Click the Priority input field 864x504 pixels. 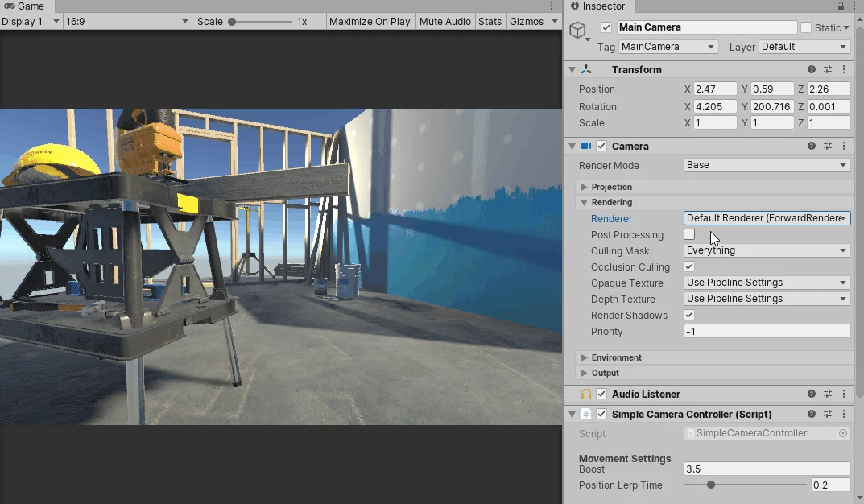(767, 332)
